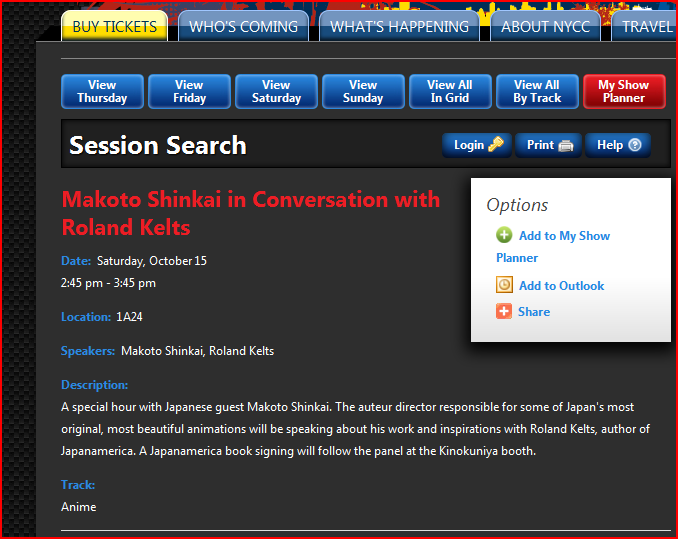Show Sunday sessions
Image resolution: width=678 pixels, height=539 pixels.
coord(363,92)
